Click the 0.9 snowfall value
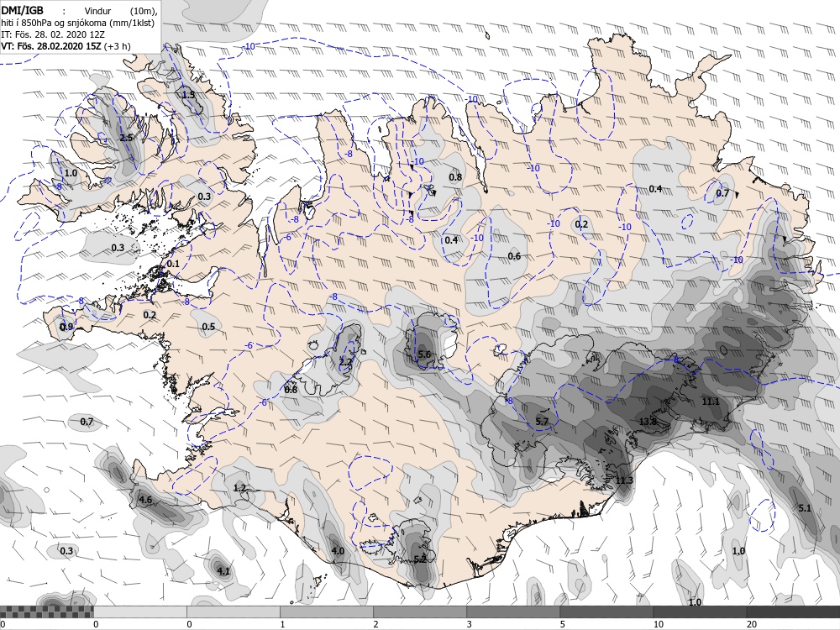840x630 pixels. click(66, 327)
